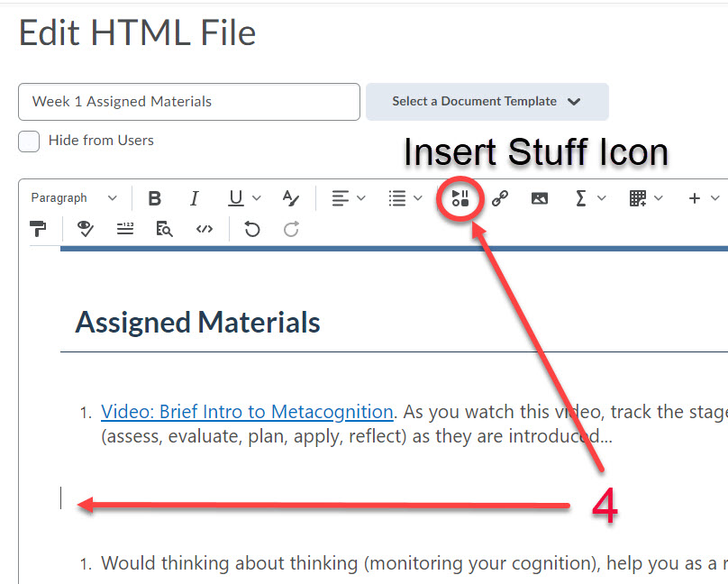
Task: Select the Insert Quicklink chain icon
Action: point(500,197)
